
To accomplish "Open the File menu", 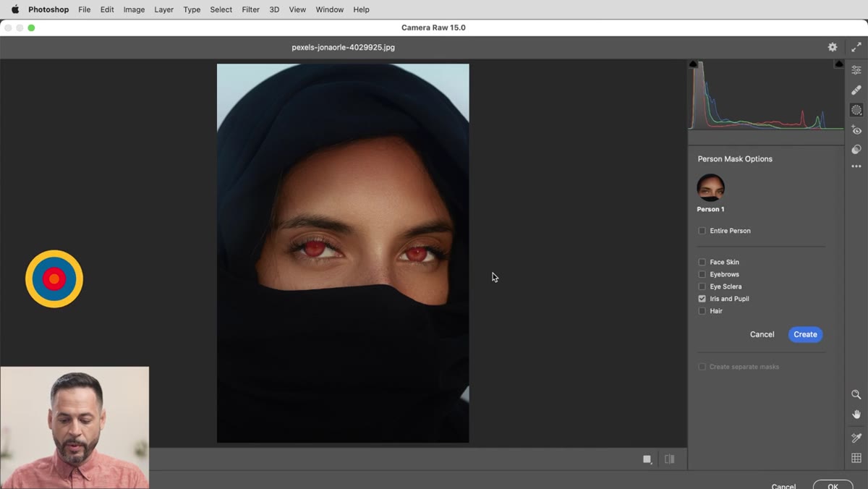I will pyautogui.click(x=85, y=9).
